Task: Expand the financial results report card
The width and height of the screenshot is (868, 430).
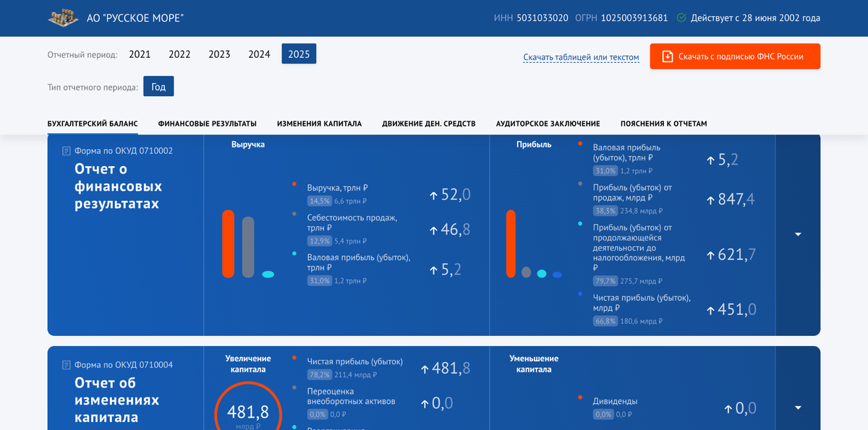Action: tap(798, 234)
